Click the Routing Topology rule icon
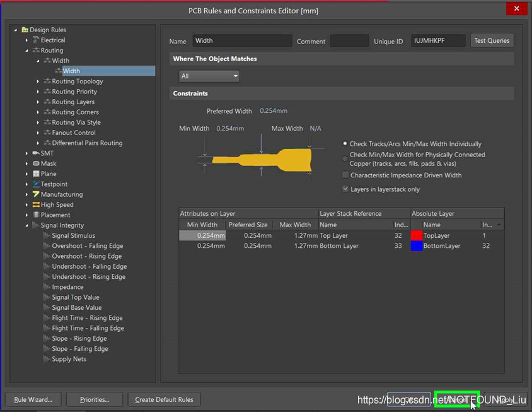The image size is (532, 412). click(x=47, y=81)
